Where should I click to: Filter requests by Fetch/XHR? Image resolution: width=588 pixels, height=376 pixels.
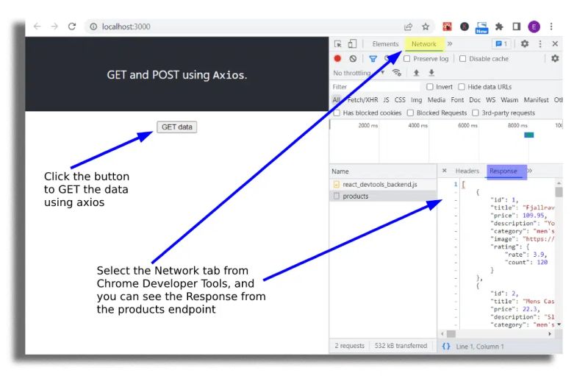pos(362,100)
